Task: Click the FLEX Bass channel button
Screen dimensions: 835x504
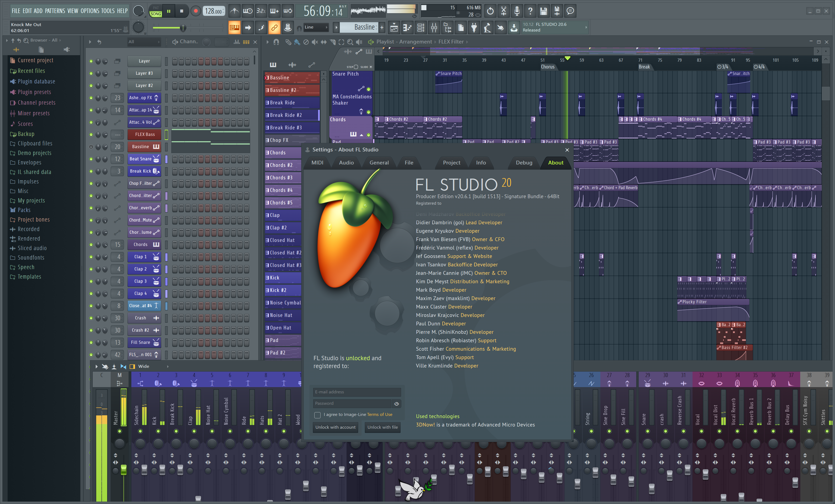Action: [x=145, y=135]
